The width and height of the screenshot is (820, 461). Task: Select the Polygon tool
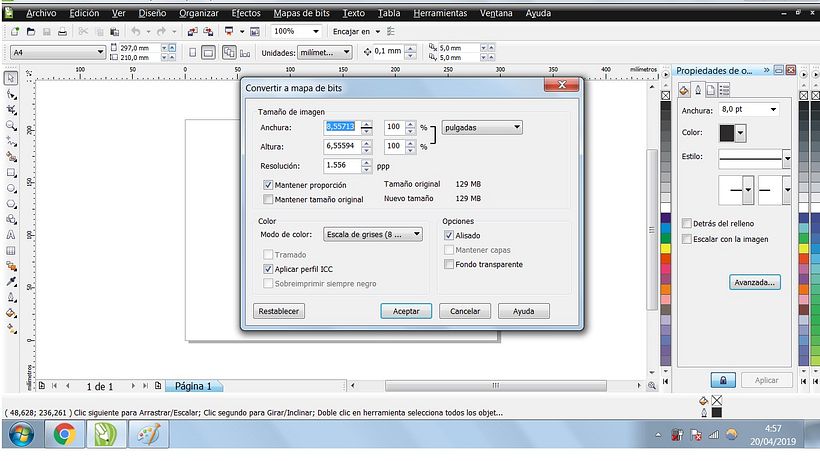pos(10,204)
